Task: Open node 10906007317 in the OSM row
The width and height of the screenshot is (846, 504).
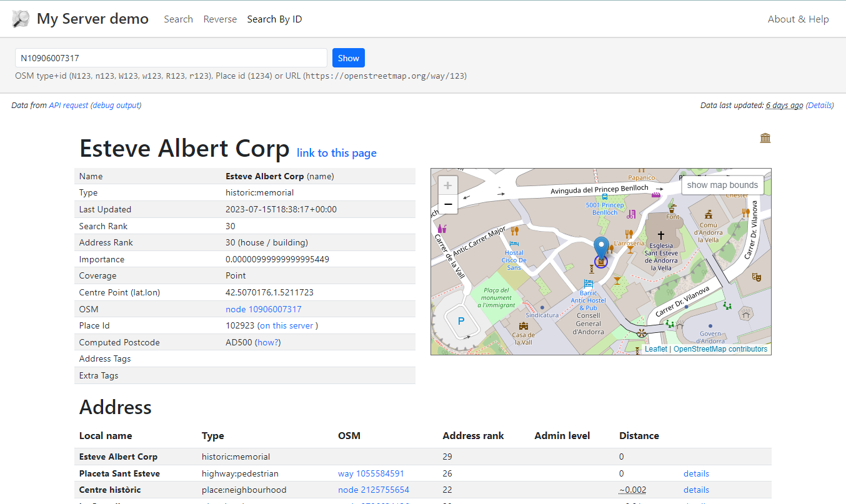Action: pyautogui.click(x=264, y=309)
